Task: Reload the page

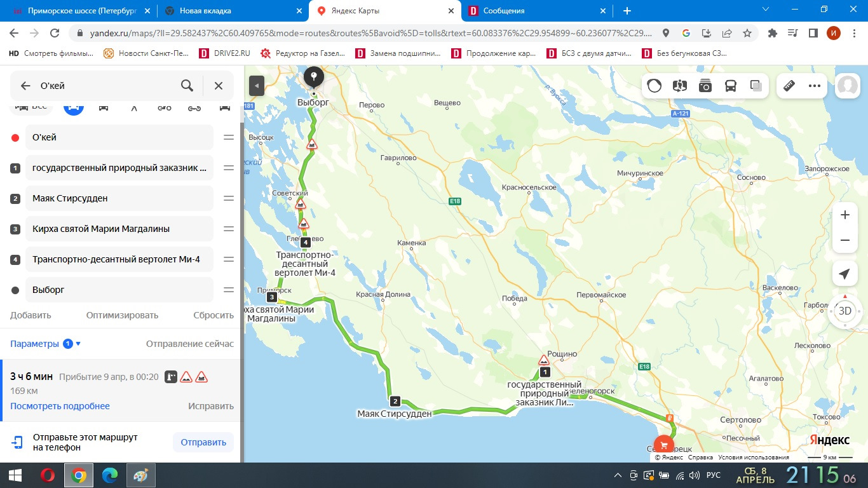Action: (x=55, y=33)
